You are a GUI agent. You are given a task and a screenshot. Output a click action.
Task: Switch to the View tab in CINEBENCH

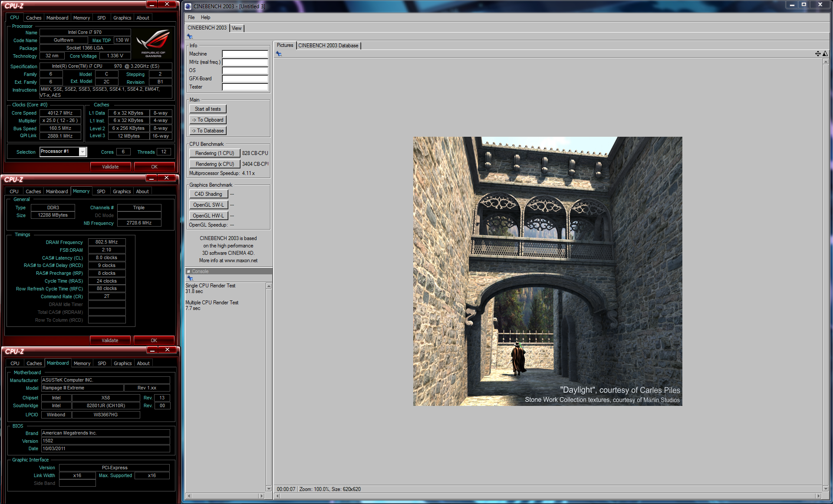point(237,28)
